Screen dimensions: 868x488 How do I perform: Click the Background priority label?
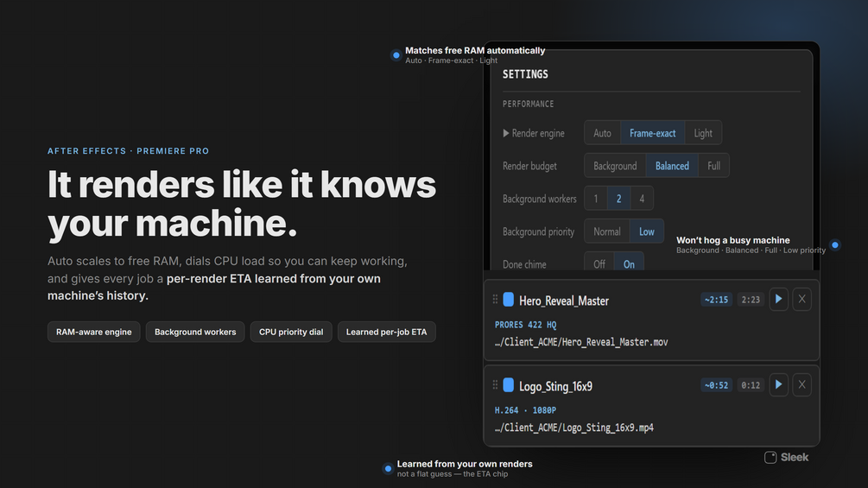(538, 231)
